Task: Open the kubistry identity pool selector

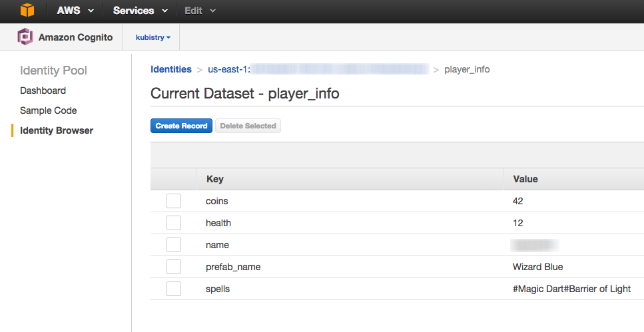Action: [153, 37]
